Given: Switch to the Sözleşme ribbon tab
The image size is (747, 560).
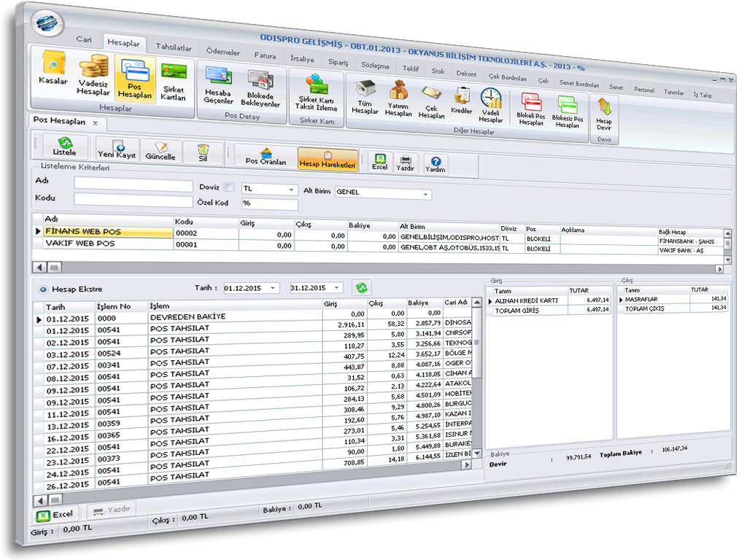Looking at the screenshot, I should point(375,66).
